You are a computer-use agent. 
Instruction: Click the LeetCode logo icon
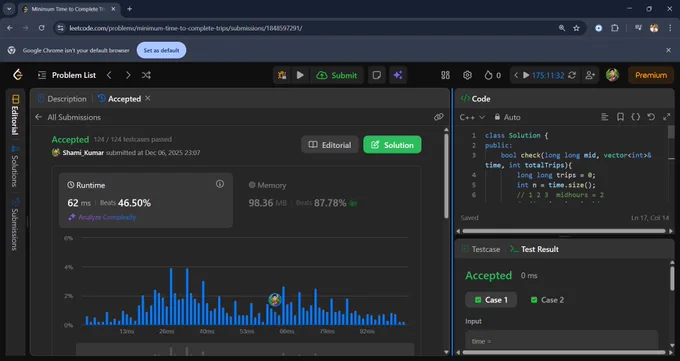pyautogui.click(x=18, y=75)
